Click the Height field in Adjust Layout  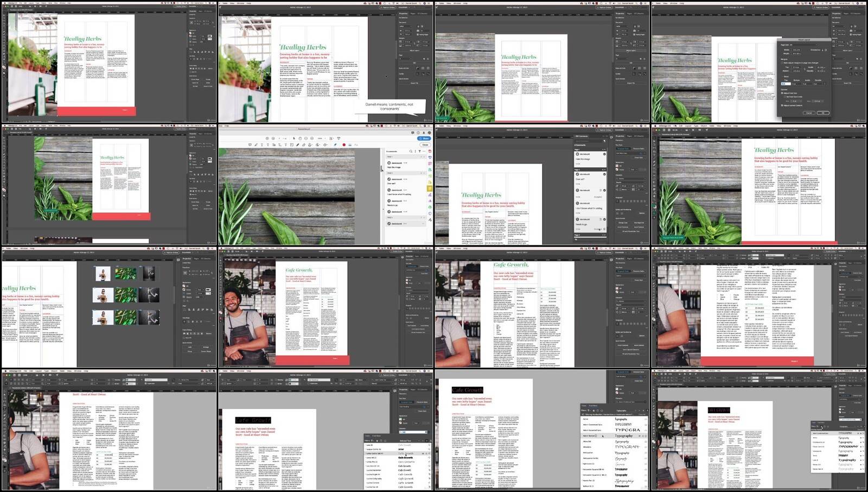[x=796, y=54]
